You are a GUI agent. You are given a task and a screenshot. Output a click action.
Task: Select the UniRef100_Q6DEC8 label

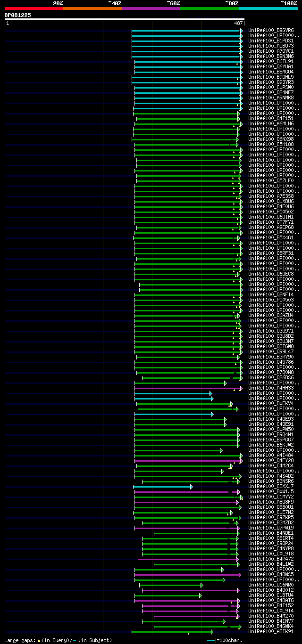point(270,274)
